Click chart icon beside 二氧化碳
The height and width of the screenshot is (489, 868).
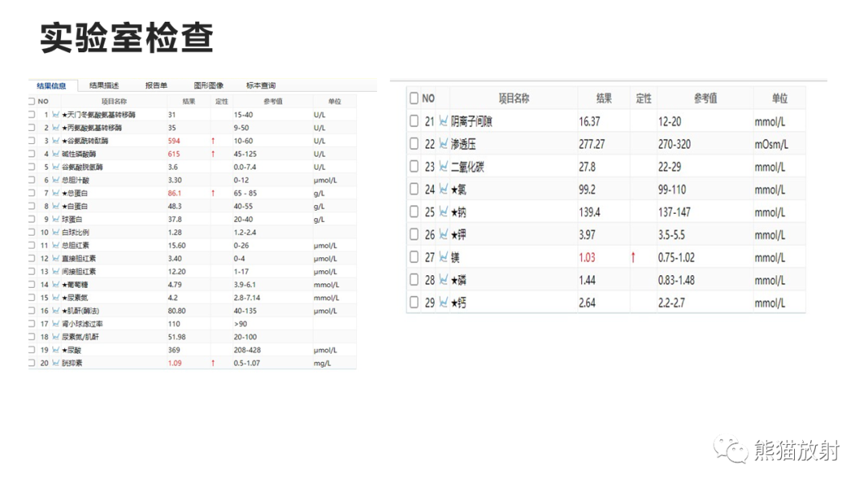[444, 166]
